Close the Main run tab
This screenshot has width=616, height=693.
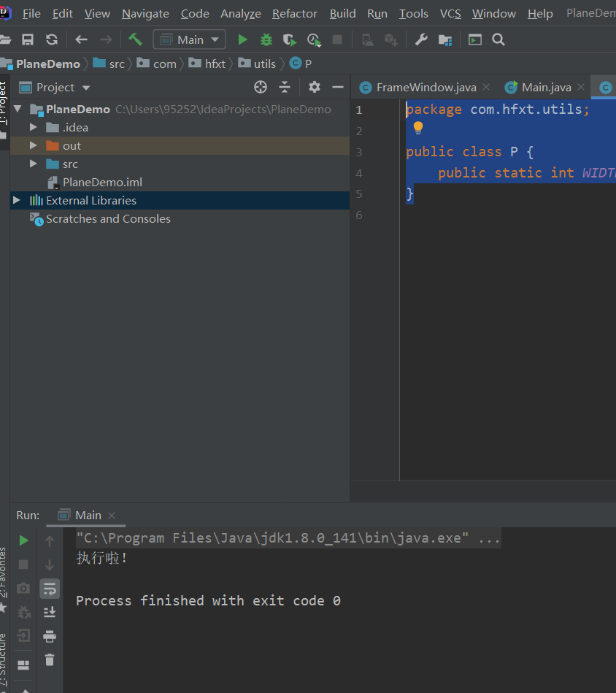pyautogui.click(x=112, y=516)
